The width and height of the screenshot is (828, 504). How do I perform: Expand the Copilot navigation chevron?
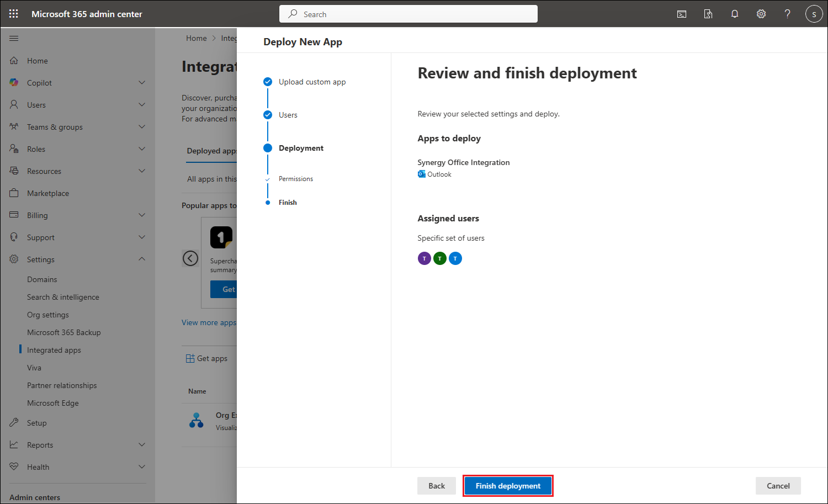tap(142, 83)
